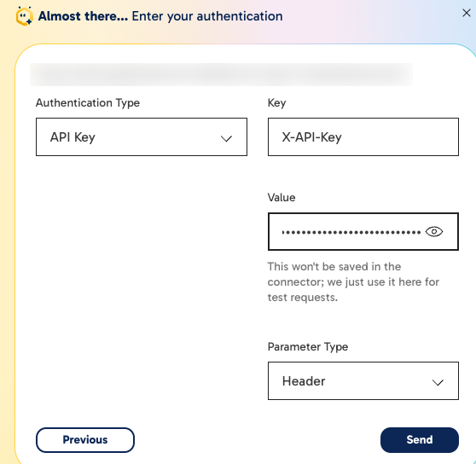Go back with the Previous button

85,440
